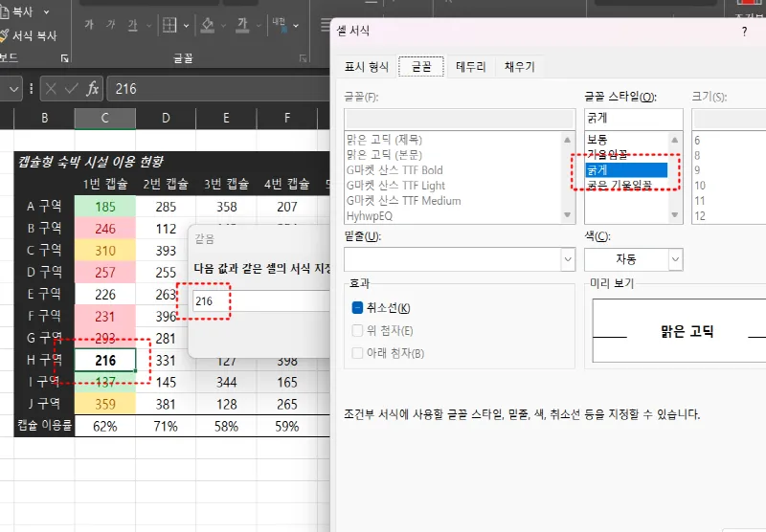The height and width of the screenshot is (532, 766).
Task: Click font style list scroll down arrow
Action: pyautogui.click(x=675, y=214)
